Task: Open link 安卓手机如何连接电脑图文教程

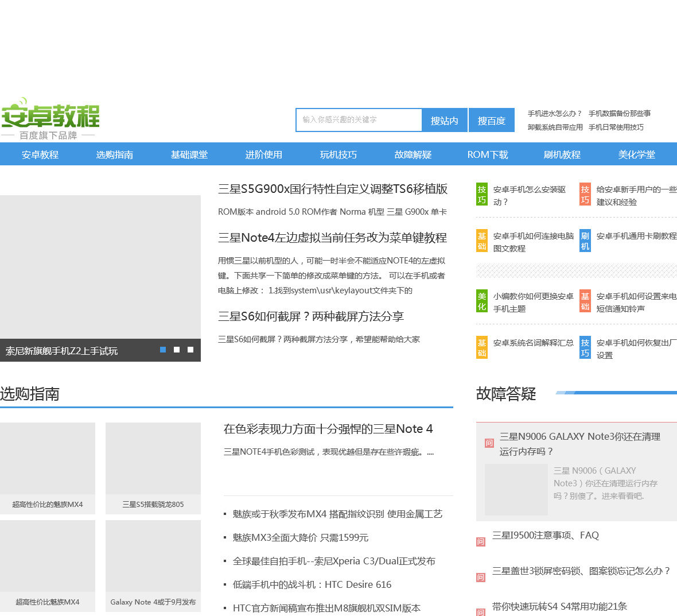Action: (534, 242)
